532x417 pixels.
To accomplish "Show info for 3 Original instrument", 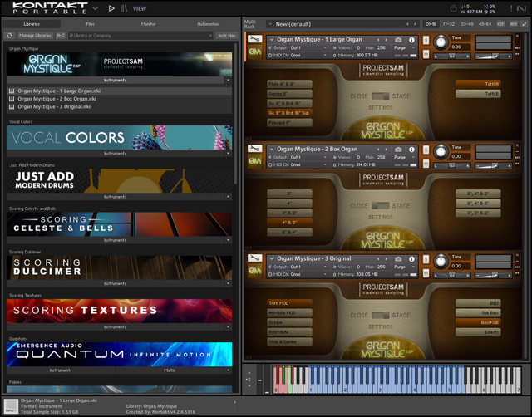I will tap(411, 258).
